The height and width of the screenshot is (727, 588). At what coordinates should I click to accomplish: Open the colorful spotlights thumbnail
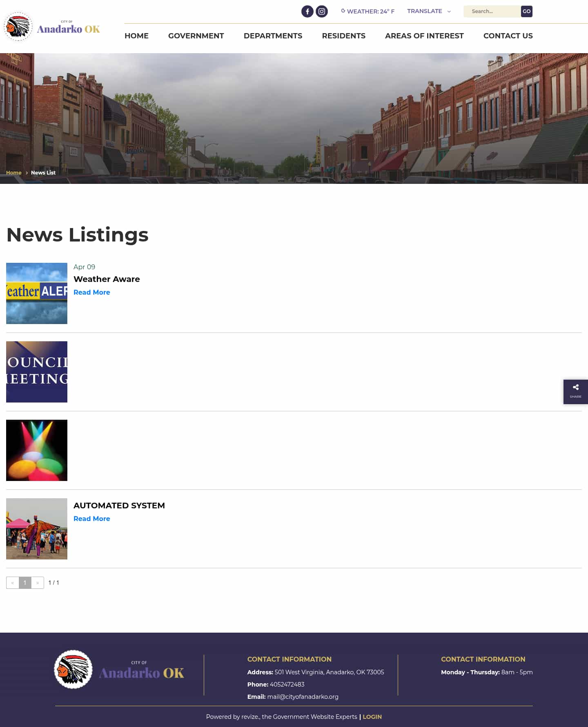pos(37,450)
